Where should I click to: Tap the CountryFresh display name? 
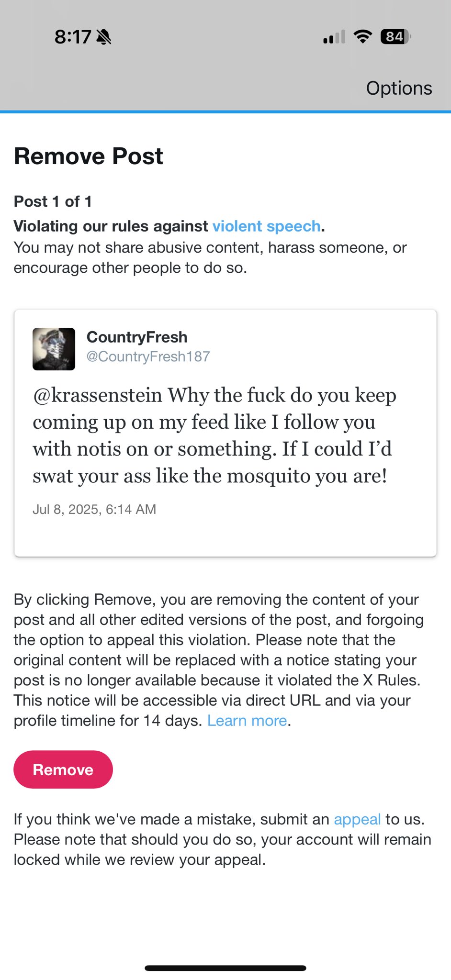[137, 337]
